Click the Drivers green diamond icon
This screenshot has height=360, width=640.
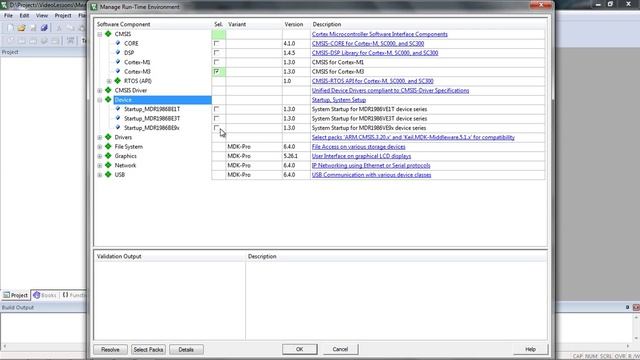coord(108,137)
